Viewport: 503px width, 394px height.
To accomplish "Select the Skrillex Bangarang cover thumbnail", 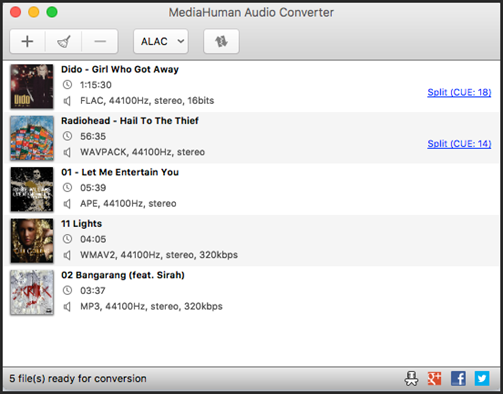I will pos(32,292).
